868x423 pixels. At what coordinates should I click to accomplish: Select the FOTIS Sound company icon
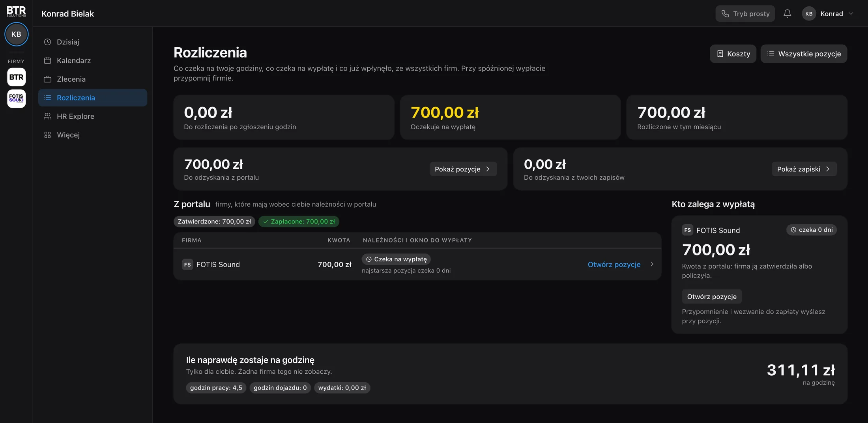[x=16, y=98]
